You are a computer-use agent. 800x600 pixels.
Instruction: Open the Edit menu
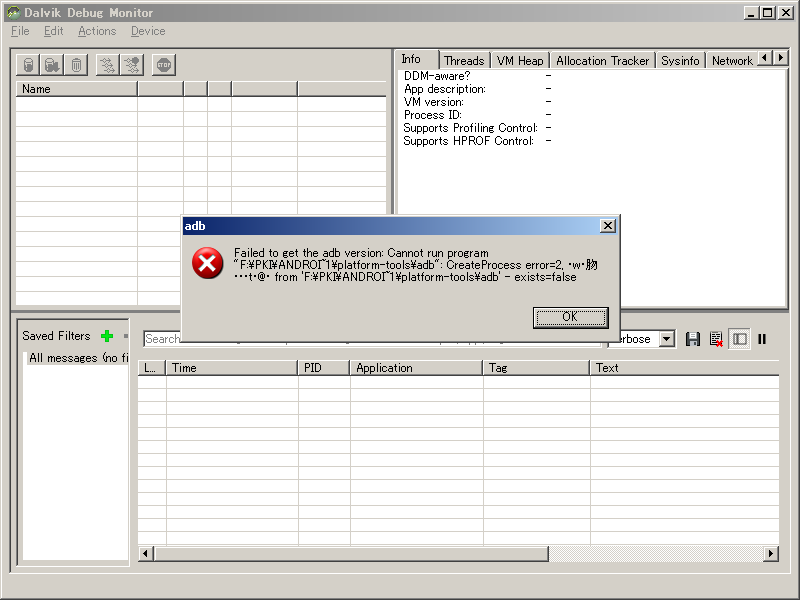coord(54,31)
